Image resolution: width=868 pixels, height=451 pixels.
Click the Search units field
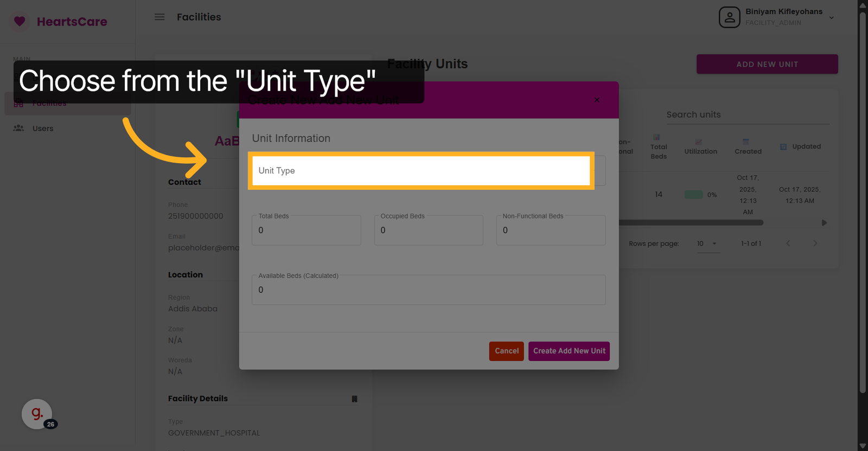click(748, 114)
